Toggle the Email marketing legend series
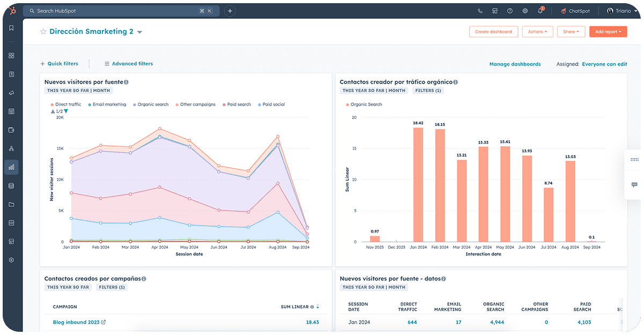 pyautogui.click(x=107, y=105)
